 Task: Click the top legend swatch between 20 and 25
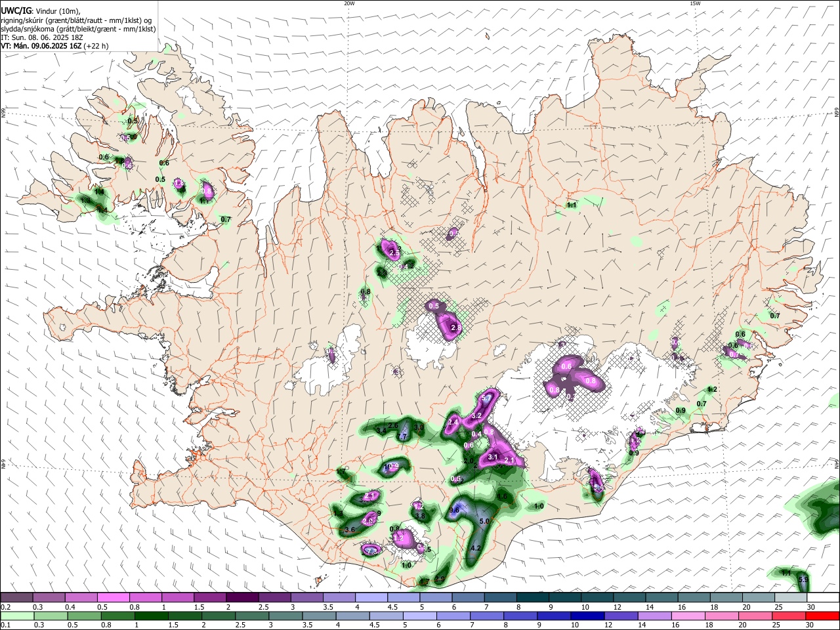[758, 597]
